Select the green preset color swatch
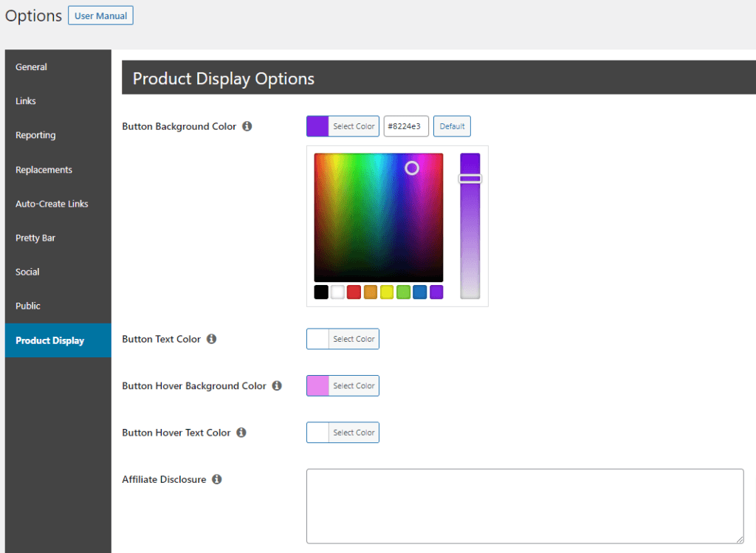The height and width of the screenshot is (553, 756). tap(402, 292)
